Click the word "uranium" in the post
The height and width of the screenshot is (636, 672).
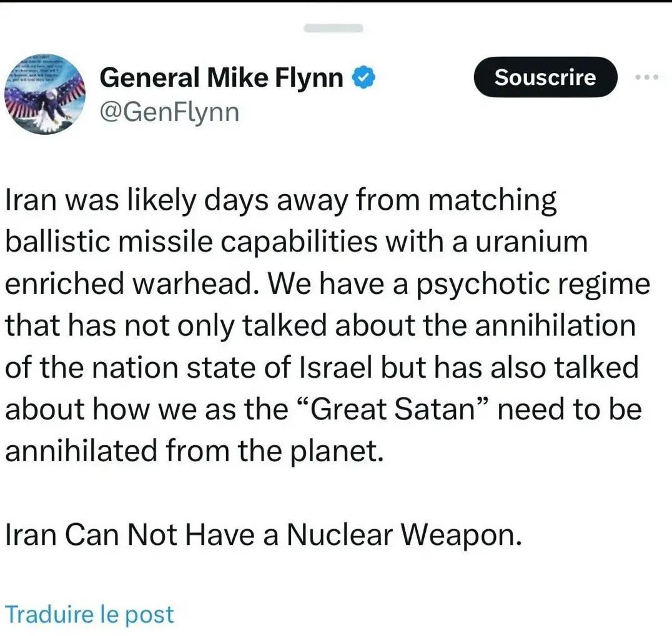[532, 242]
